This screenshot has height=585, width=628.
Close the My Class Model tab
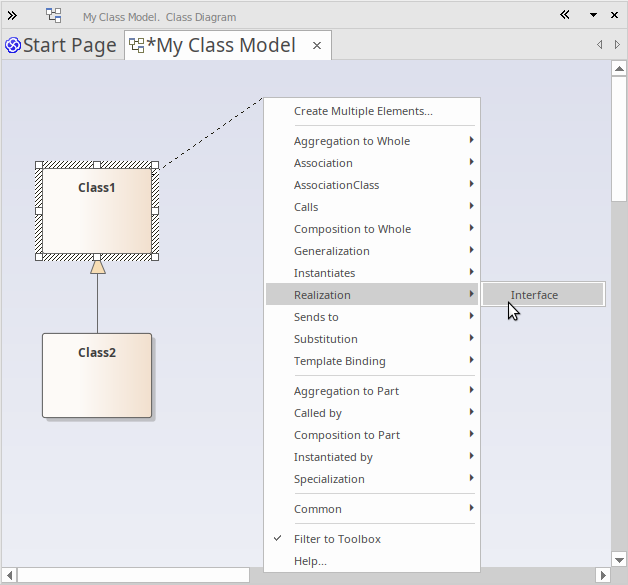317,46
